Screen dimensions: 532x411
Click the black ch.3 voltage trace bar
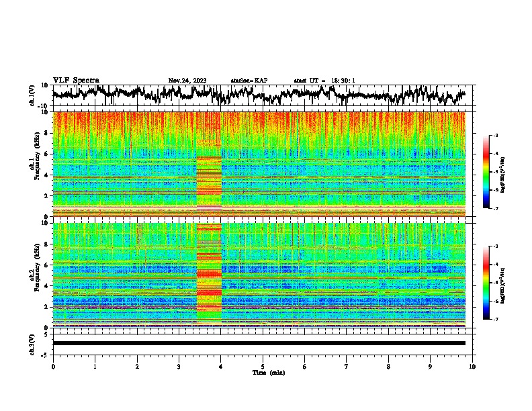(x=259, y=343)
